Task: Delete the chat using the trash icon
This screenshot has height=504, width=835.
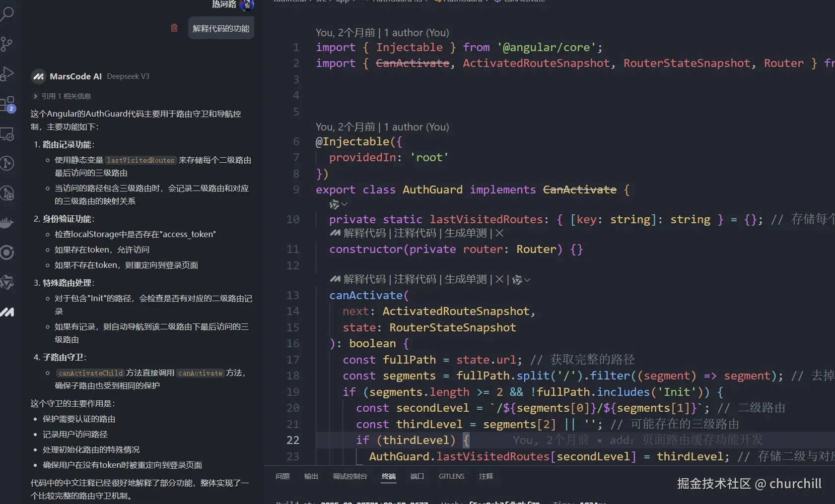Action: pos(174,28)
